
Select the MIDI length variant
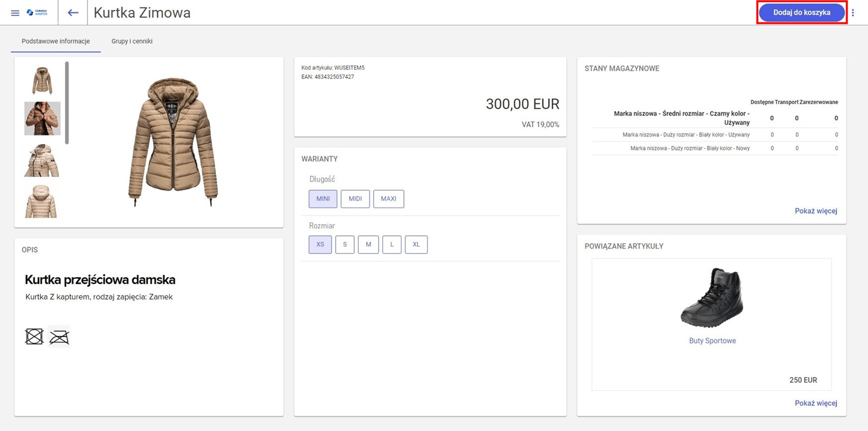355,199
